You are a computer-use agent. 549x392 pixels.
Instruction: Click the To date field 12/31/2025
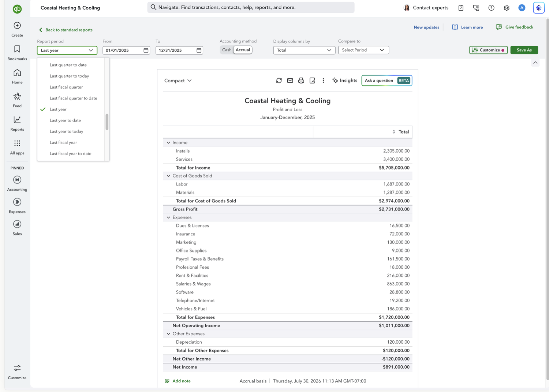click(x=179, y=50)
